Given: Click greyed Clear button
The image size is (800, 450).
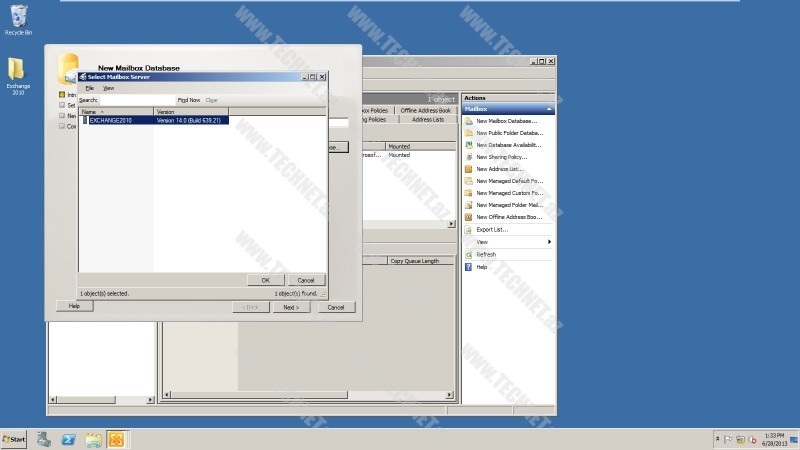Looking at the screenshot, I should pyautogui.click(x=212, y=100).
